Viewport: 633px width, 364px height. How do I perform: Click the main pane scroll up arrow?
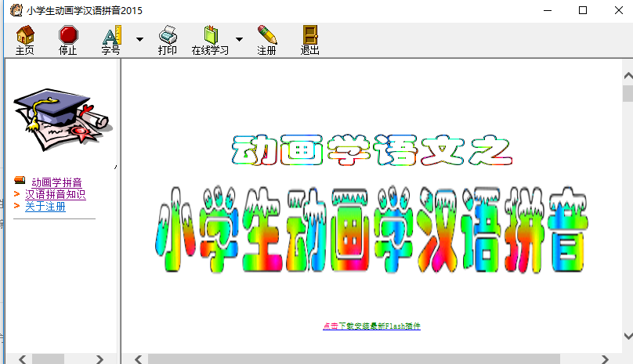coord(628,75)
